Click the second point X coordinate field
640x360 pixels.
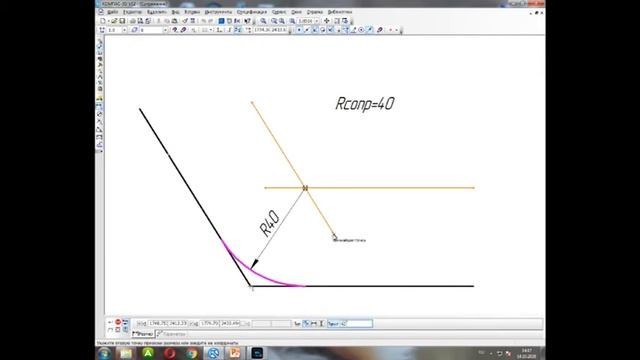pyautogui.click(x=210, y=323)
